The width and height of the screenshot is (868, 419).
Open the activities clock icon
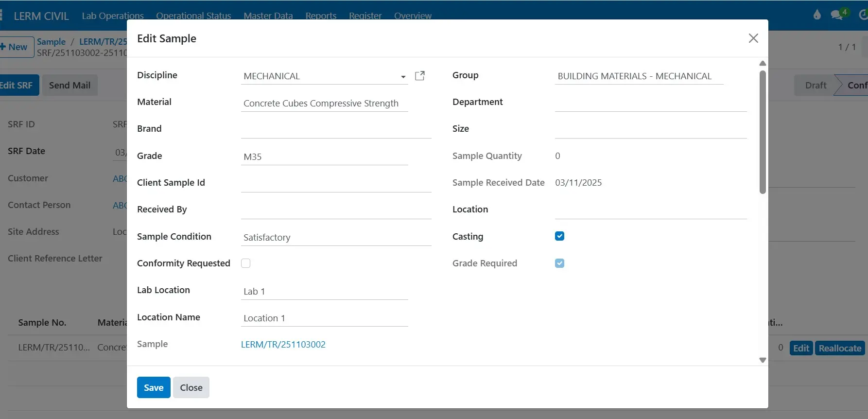coord(863,15)
